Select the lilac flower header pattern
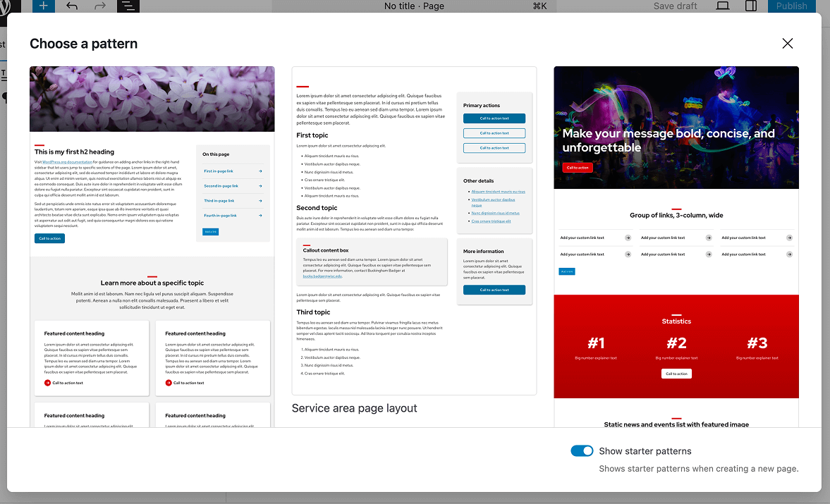Viewport: 830px width, 504px height. 152,99
